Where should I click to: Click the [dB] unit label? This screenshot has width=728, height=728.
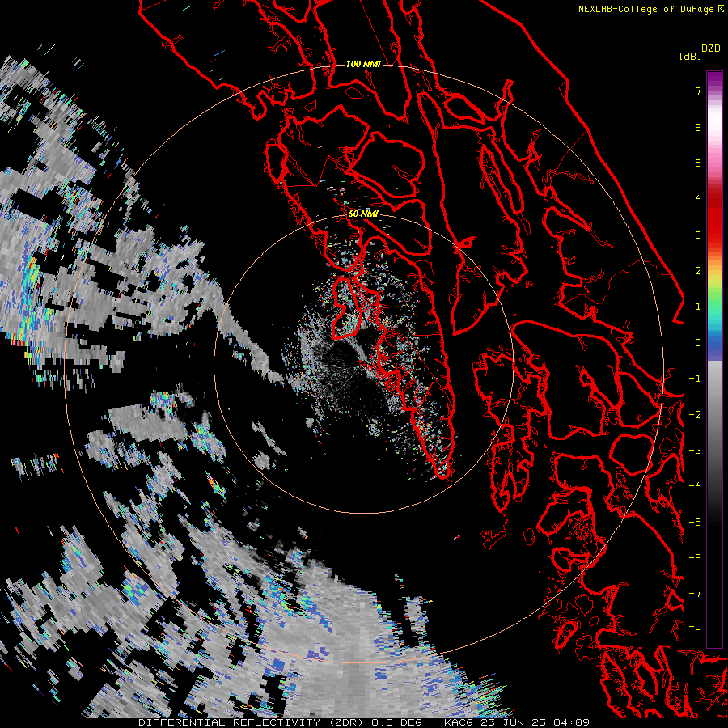click(x=691, y=56)
